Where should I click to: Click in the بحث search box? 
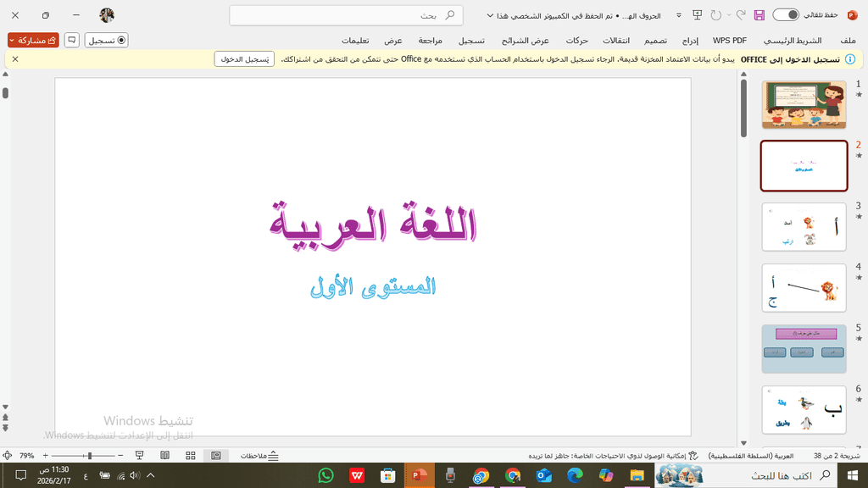(346, 15)
